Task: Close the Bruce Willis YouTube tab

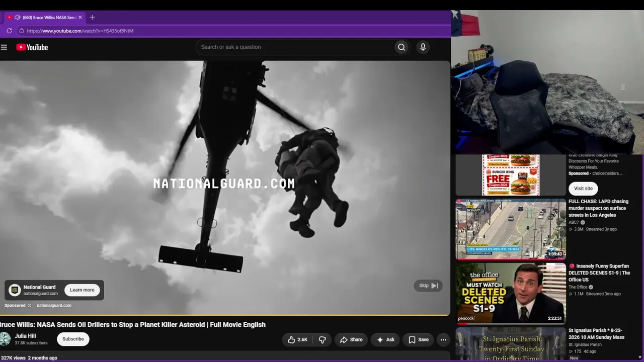Action: (80, 17)
